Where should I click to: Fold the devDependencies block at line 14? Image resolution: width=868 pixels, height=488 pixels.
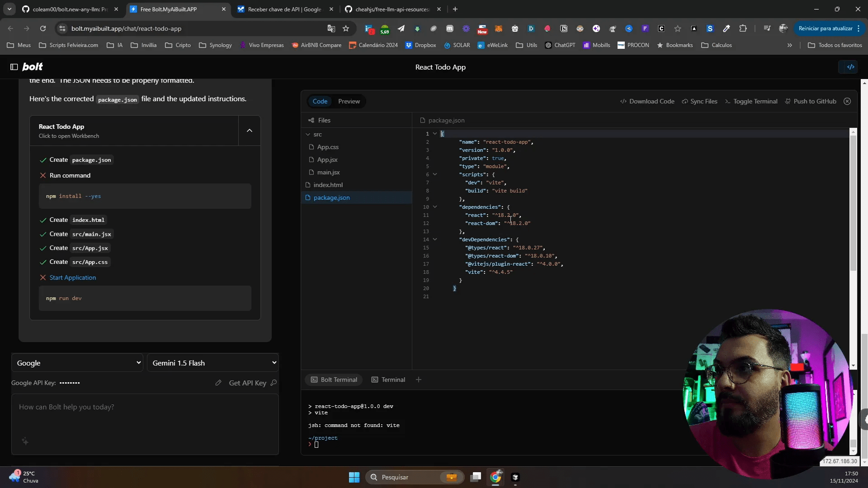point(435,239)
